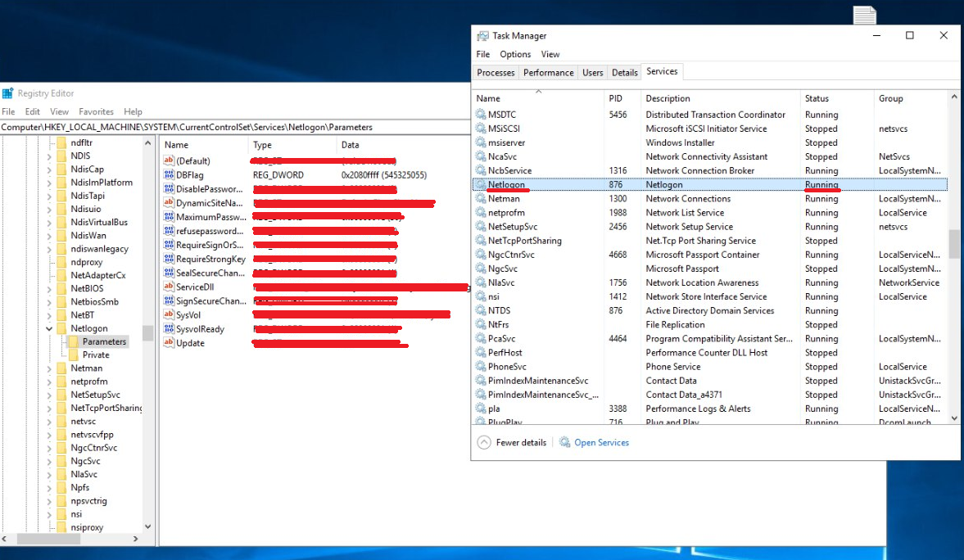Click the Open Services link
This screenshot has height=560, width=964.
point(601,443)
